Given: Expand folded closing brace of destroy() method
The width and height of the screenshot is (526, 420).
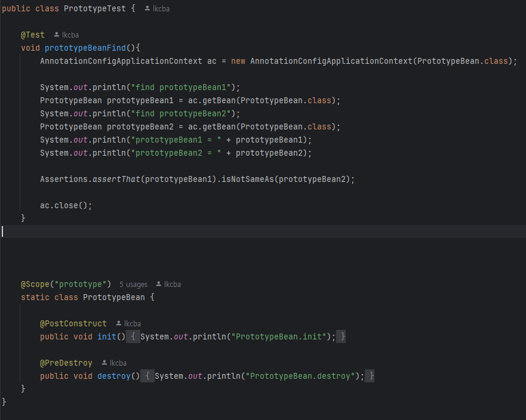Looking at the screenshot, I should [x=370, y=376].
